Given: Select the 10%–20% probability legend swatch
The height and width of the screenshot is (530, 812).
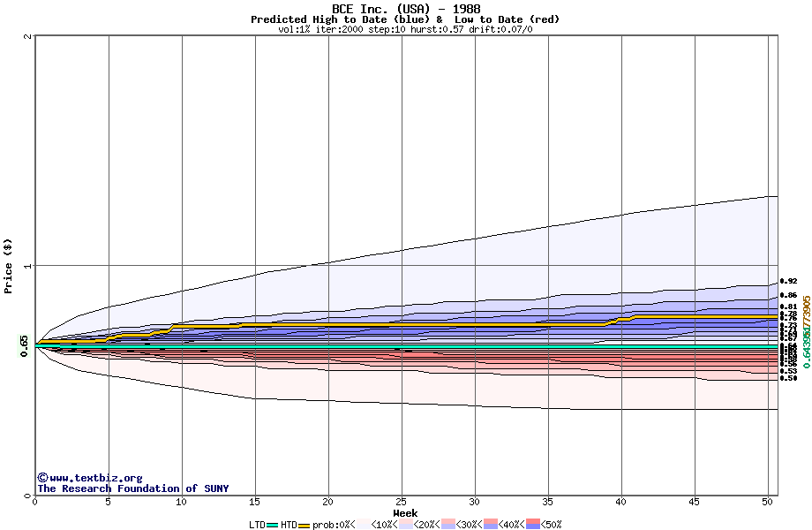Looking at the screenshot, I should point(406,525).
